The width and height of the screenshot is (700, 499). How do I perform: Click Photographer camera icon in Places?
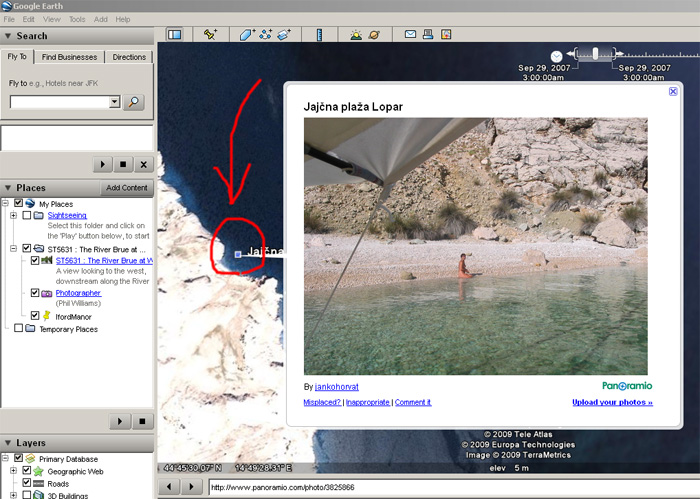(47, 293)
